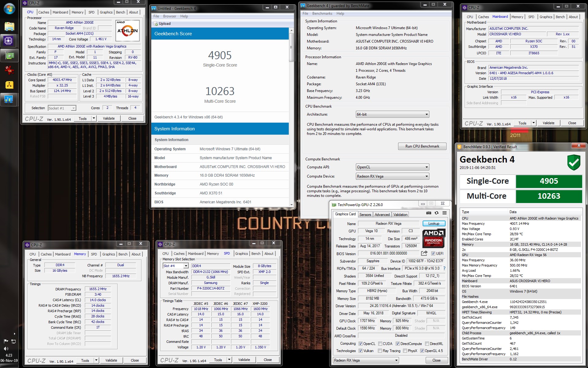
Task: Open the Graphics tab in CPU-Z Memory window
Action: (x=108, y=254)
